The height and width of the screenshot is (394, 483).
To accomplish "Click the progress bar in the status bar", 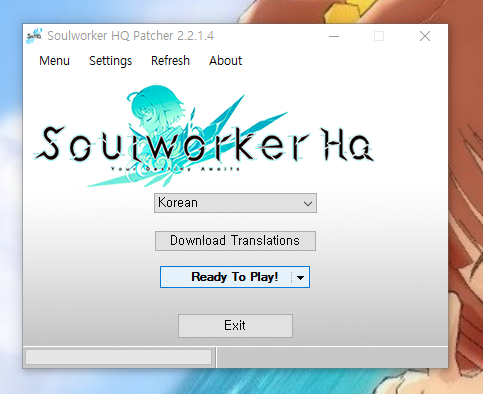I will pyautogui.click(x=119, y=357).
